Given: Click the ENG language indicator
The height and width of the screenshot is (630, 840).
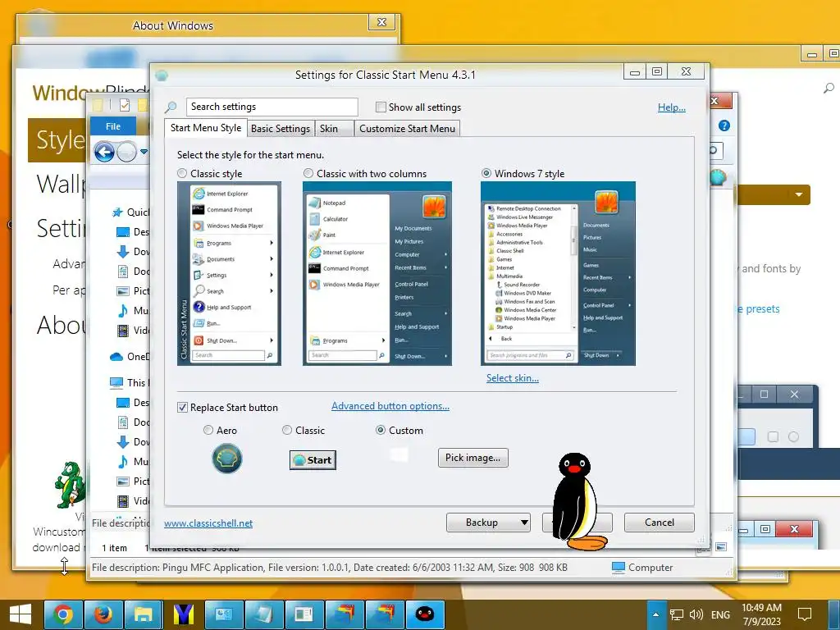Looking at the screenshot, I should 720,615.
